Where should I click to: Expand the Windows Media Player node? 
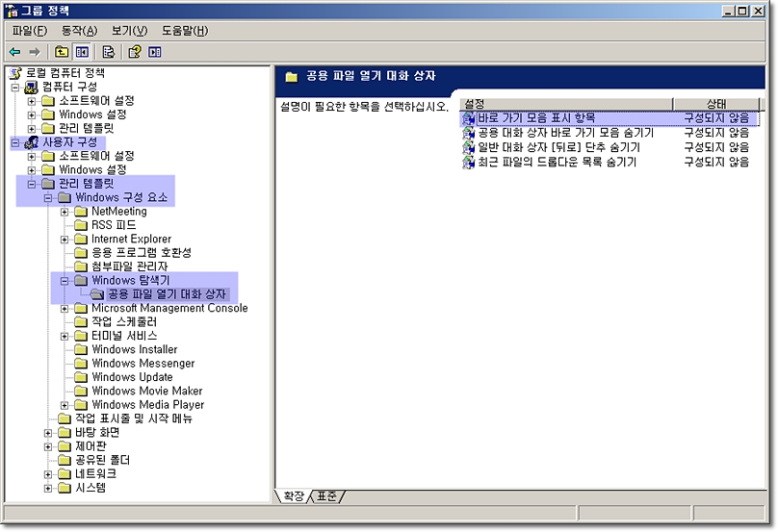point(65,406)
